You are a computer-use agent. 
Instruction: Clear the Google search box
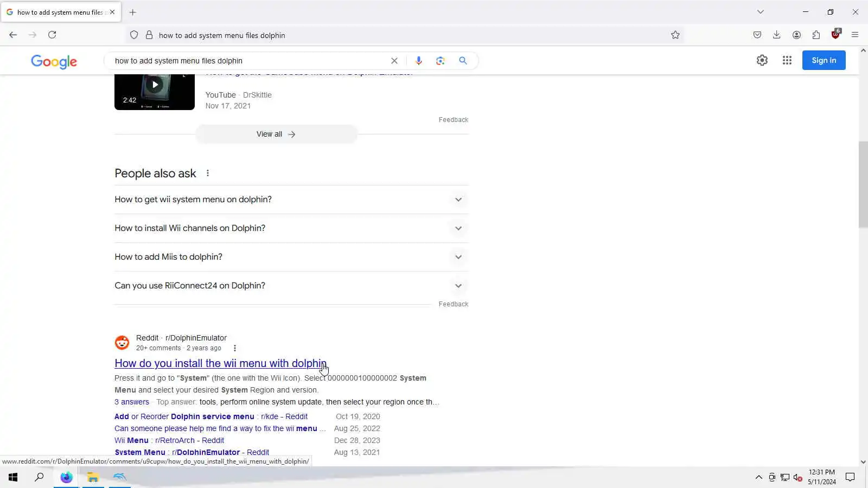pyautogui.click(x=394, y=61)
